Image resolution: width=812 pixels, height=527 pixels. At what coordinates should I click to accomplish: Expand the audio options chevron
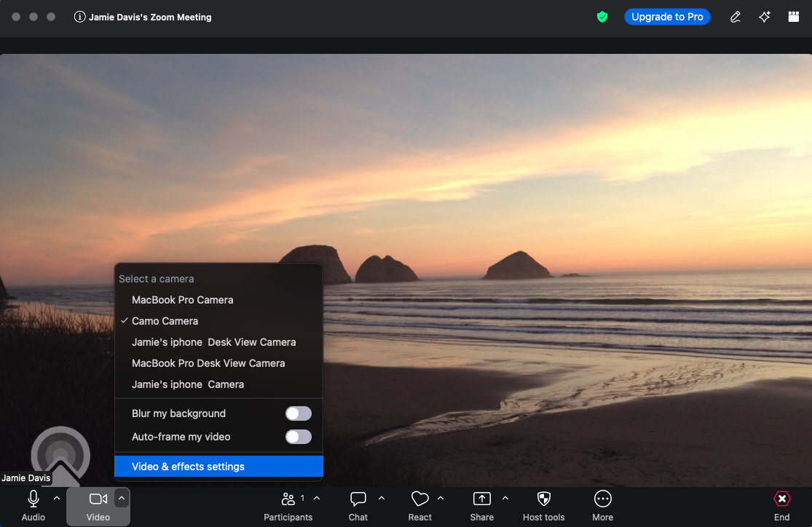point(57,499)
